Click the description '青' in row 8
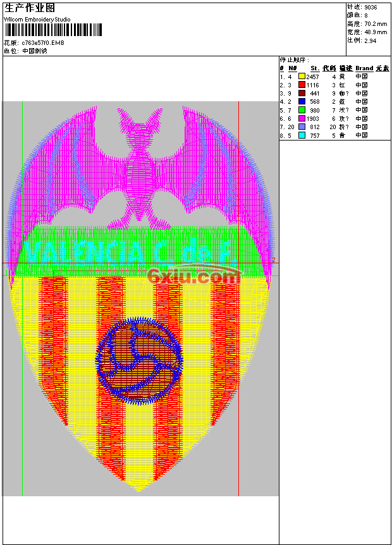 (x=342, y=135)
